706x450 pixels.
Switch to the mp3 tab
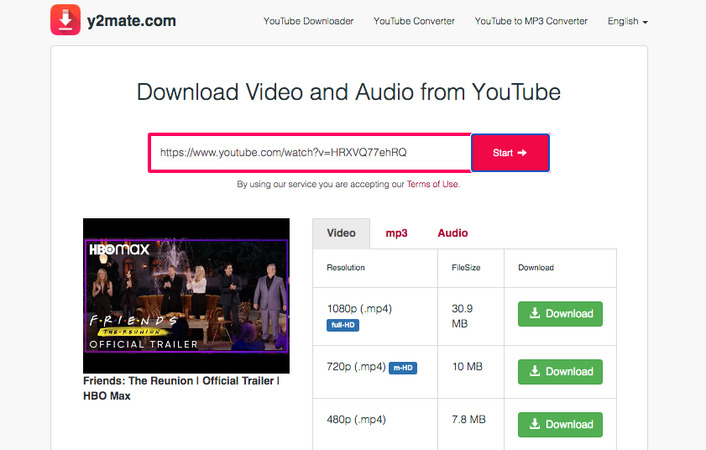click(x=396, y=233)
